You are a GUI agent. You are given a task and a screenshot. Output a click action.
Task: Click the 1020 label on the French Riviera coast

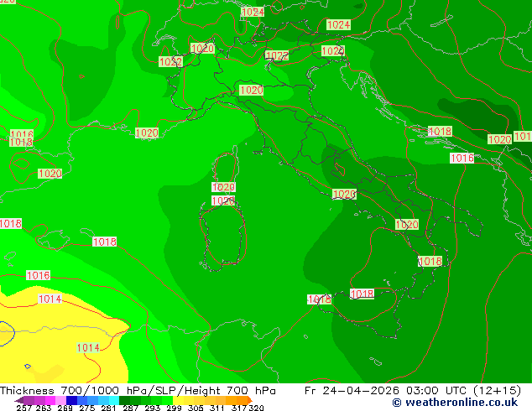tap(147, 133)
